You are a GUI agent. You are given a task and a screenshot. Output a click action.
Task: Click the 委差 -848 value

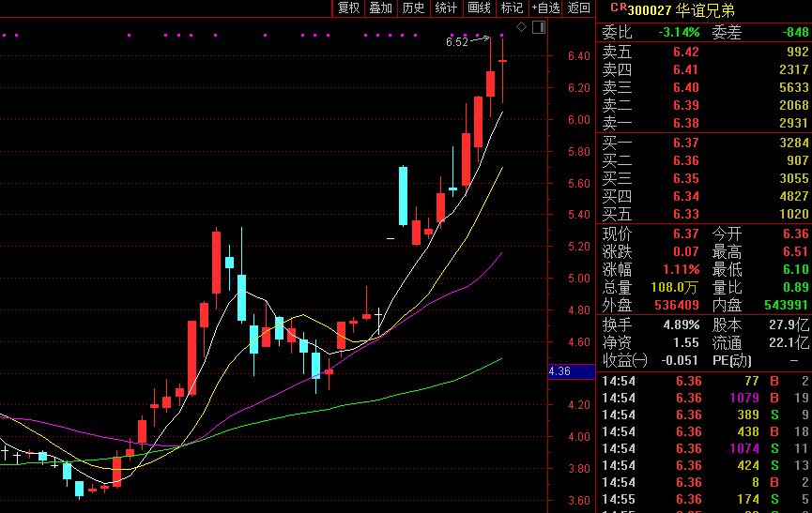pos(795,32)
